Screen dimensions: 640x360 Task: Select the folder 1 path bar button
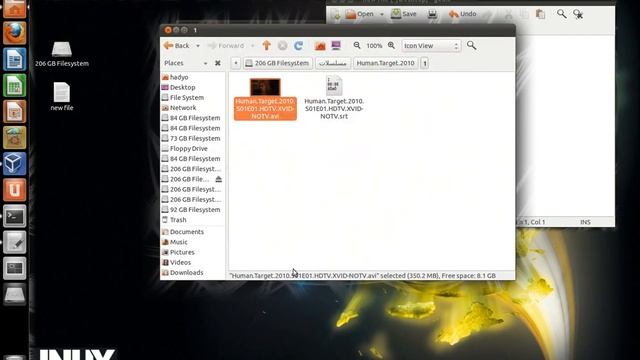tap(424, 63)
